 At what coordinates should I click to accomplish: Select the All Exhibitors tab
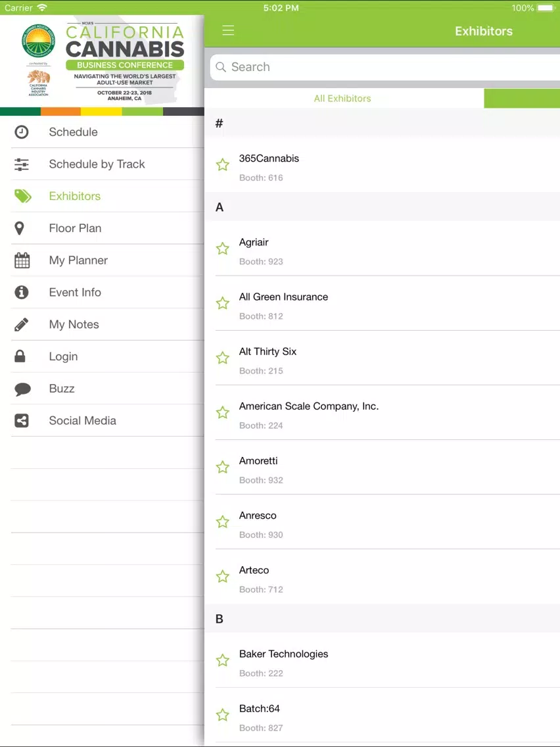tap(342, 98)
